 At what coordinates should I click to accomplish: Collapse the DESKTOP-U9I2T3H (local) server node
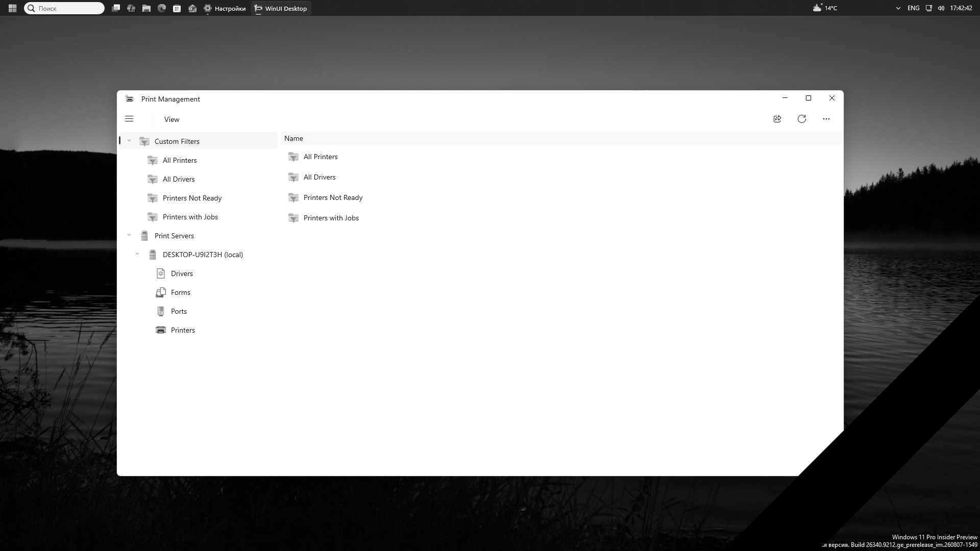pos(137,254)
